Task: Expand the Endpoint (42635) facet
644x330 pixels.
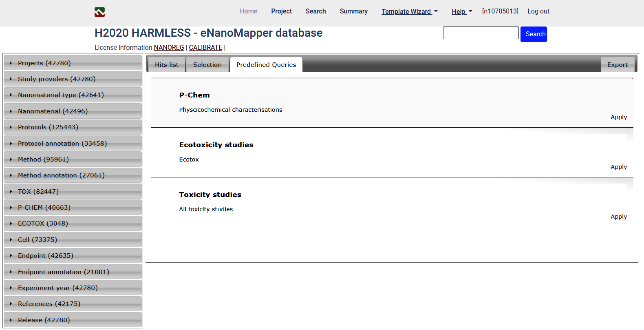Action: click(x=73, y=256)
